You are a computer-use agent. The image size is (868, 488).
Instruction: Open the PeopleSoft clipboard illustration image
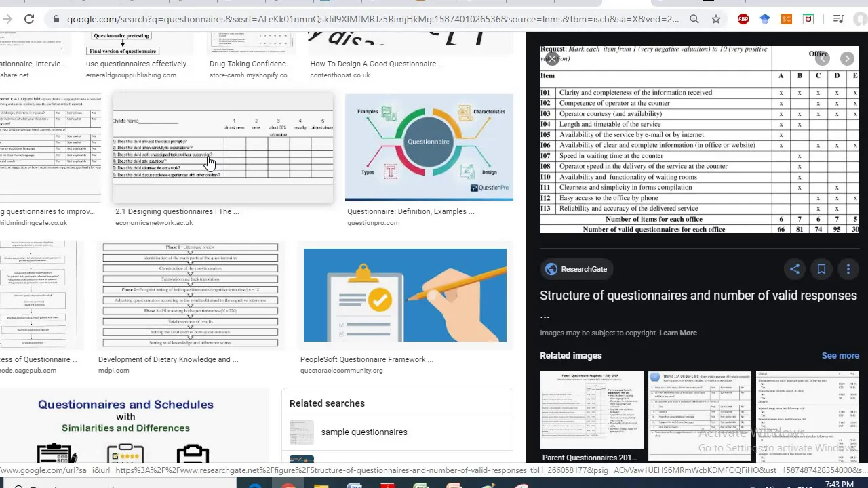(x=405, y=296)
